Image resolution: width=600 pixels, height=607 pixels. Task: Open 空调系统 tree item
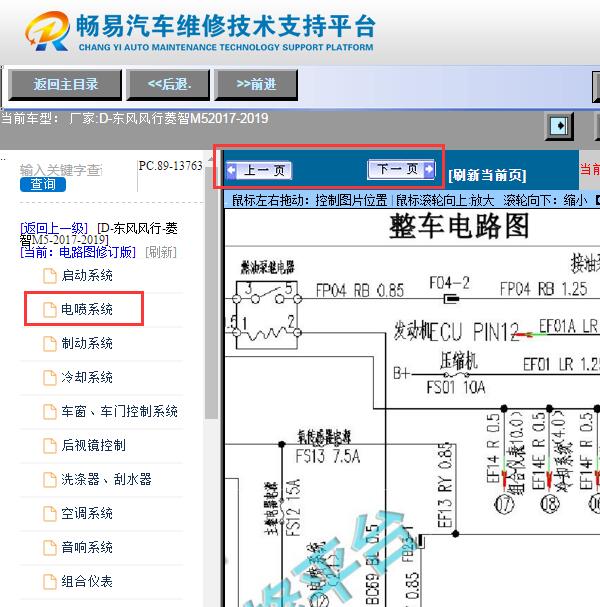(x=87, y=513)
